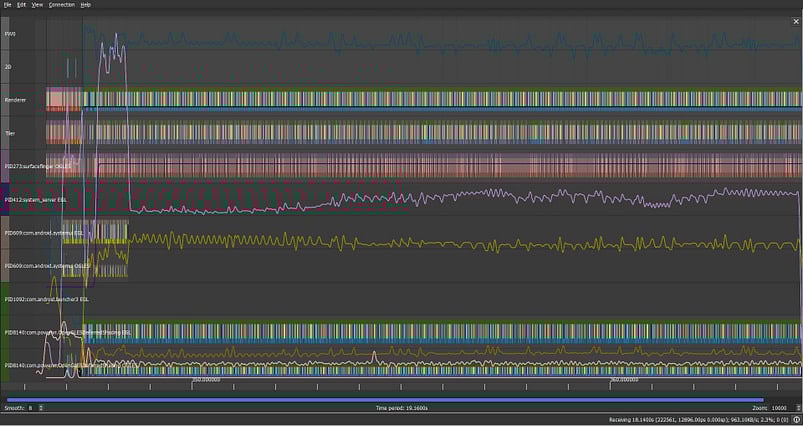The height and width of the screenshot is (426, 803).
Task: Click the info icon in the status bar
Action: [x=796, y=419]
